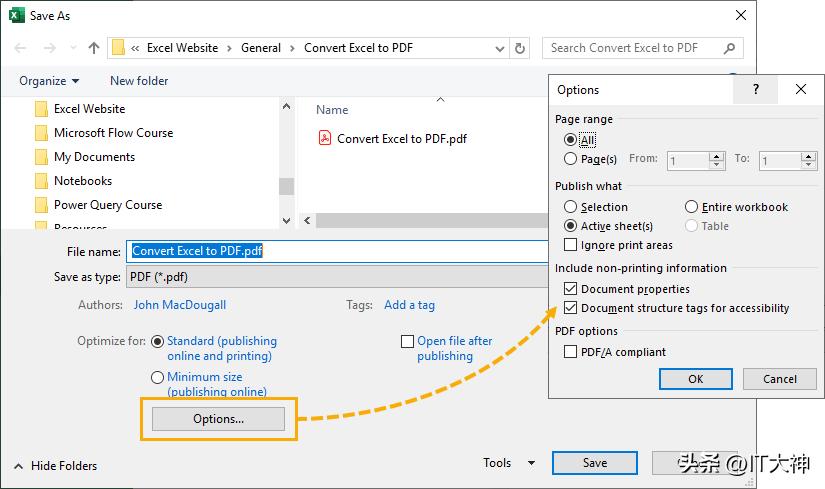Image resolution: width=825 pixels, height=489 pixels.
Task: Click the Add a tag link
Action: click(409, 305)
